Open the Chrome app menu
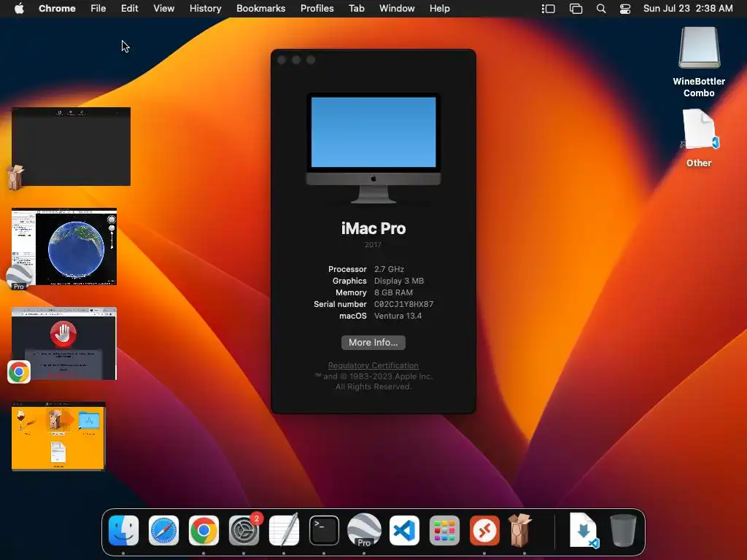 [x=57, y=9]
